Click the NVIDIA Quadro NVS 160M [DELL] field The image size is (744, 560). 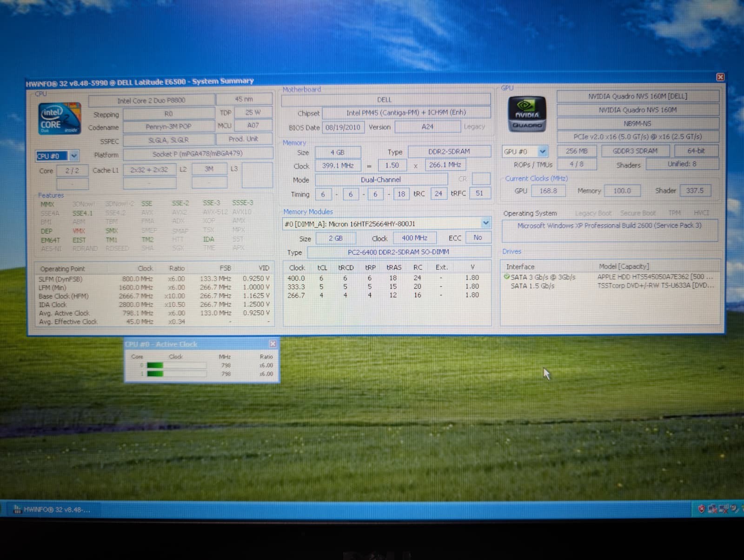click(638, 96)
